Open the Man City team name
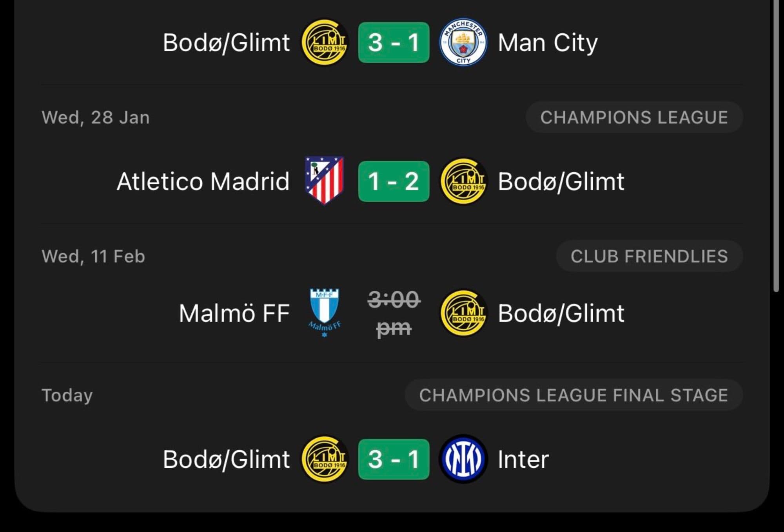The height and width of the screenshot is (532, 784). [x=548, y=42]
